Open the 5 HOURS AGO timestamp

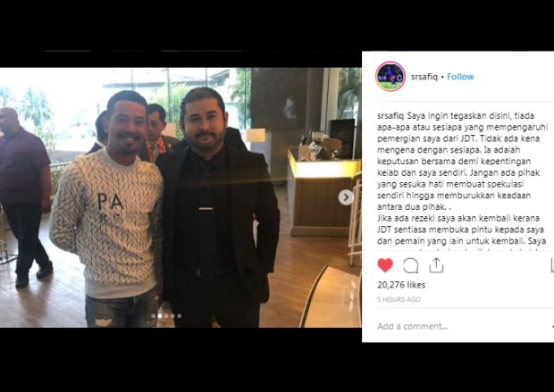[x=399, y=299]
